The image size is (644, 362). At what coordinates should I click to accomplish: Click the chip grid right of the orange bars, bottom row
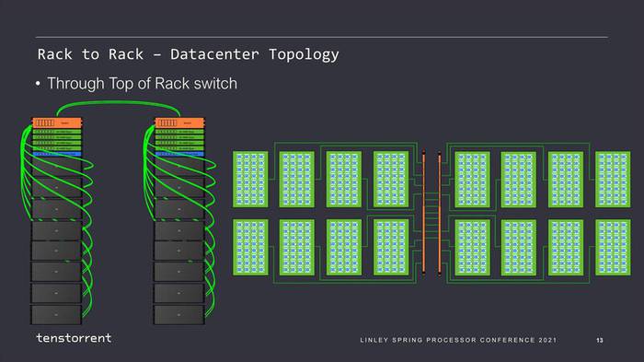tap(472, 247)
